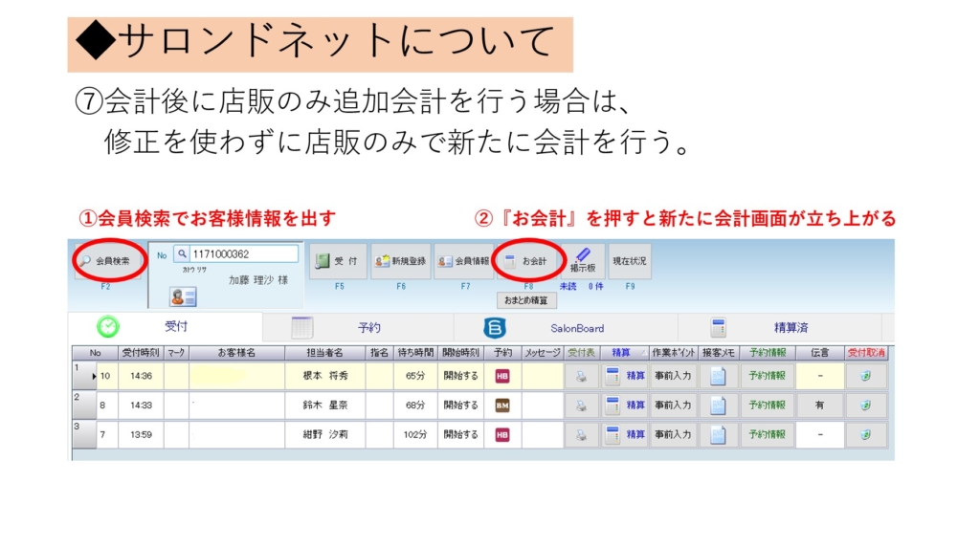Open 予約情報 for 根本 将秀 row

click(x=767, y=376)
